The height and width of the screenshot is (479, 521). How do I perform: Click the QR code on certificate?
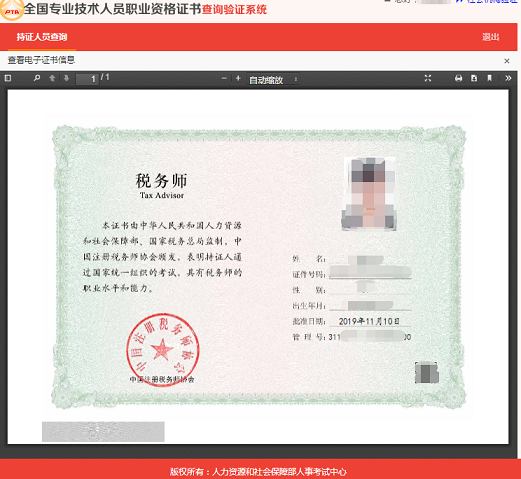[x=427, y=373]
